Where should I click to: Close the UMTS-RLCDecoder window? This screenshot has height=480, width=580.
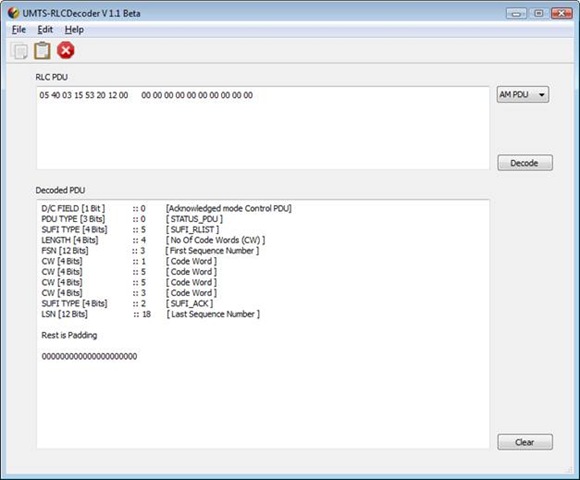click(x=562, y=14)
